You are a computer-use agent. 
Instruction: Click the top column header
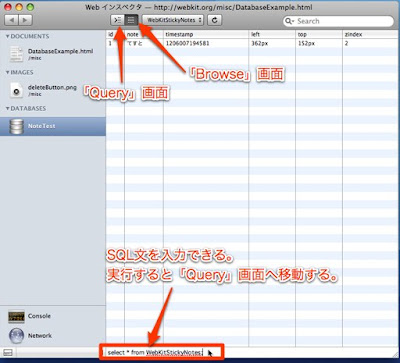click(x=319, y=34)
